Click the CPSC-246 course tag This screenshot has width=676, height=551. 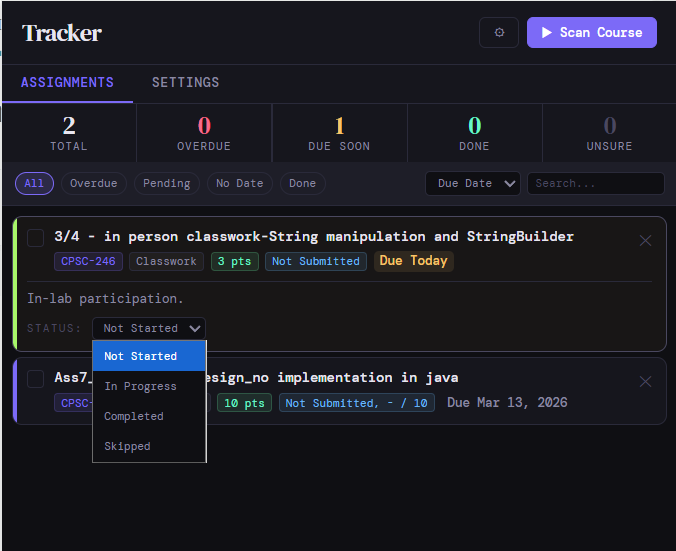pos(87,261)
